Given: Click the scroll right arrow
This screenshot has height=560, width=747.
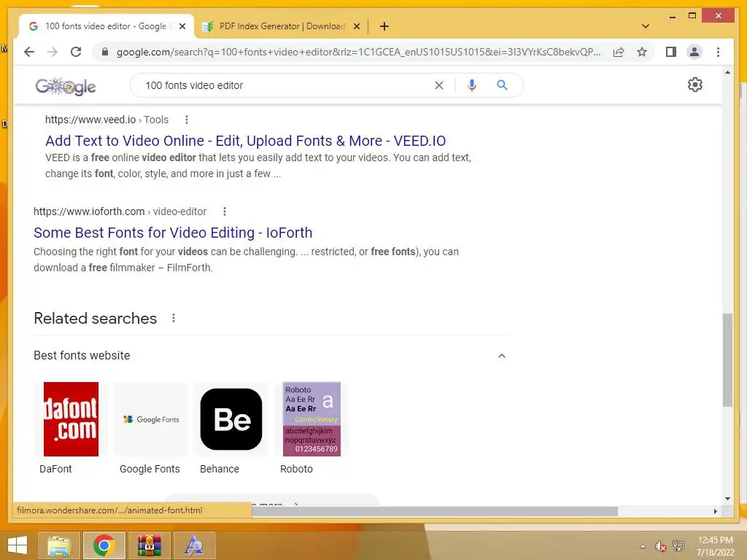Looking at the screenshot, I should click(x=716, y=511).
